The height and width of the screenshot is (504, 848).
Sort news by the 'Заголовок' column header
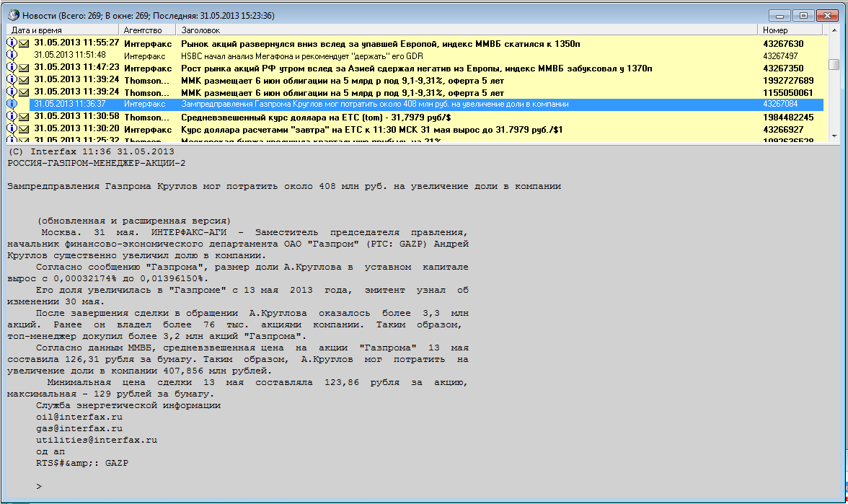pos(467,30)
